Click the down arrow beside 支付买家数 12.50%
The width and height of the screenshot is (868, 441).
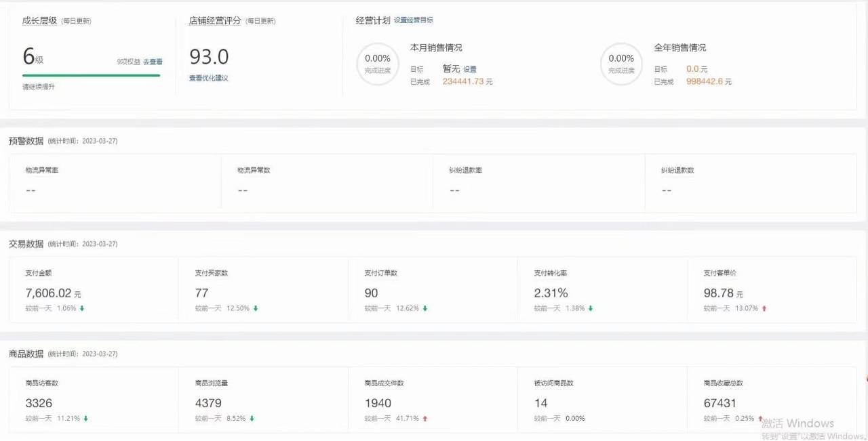tap(256, 308)
